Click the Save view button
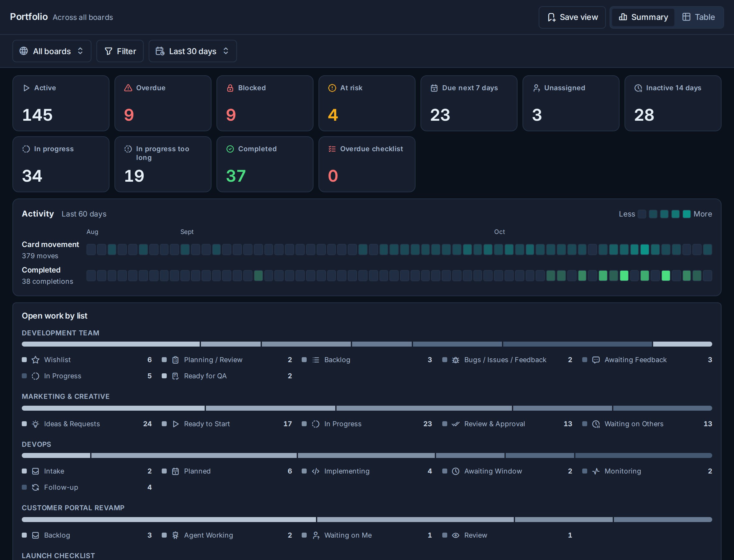This screenshot has height=560, width=734. (x=572, y=17)
